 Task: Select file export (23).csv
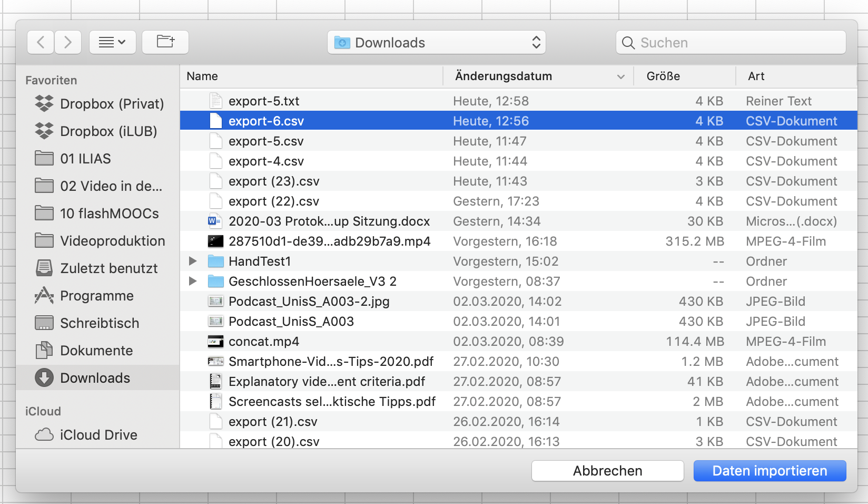click(519, 181)
